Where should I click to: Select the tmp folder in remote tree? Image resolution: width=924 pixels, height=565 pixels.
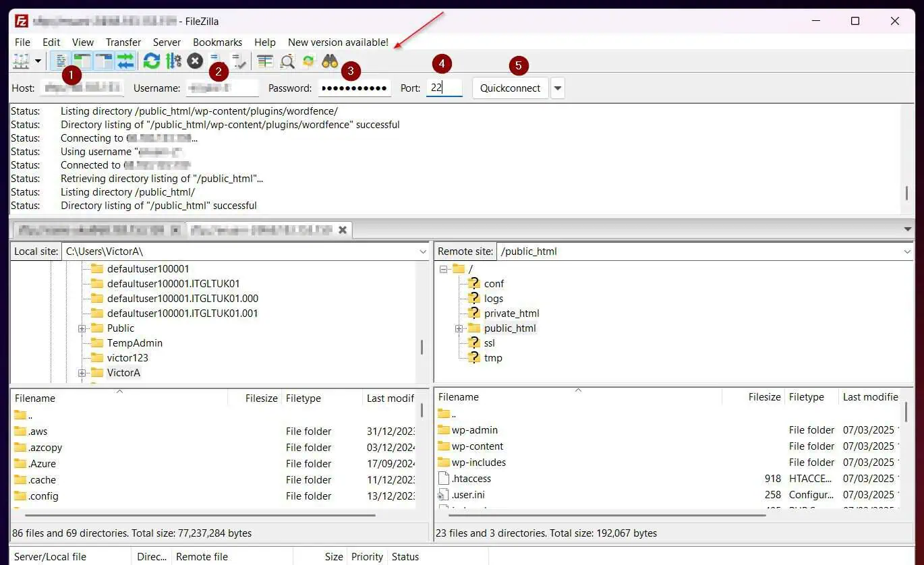tap(493, 358)
